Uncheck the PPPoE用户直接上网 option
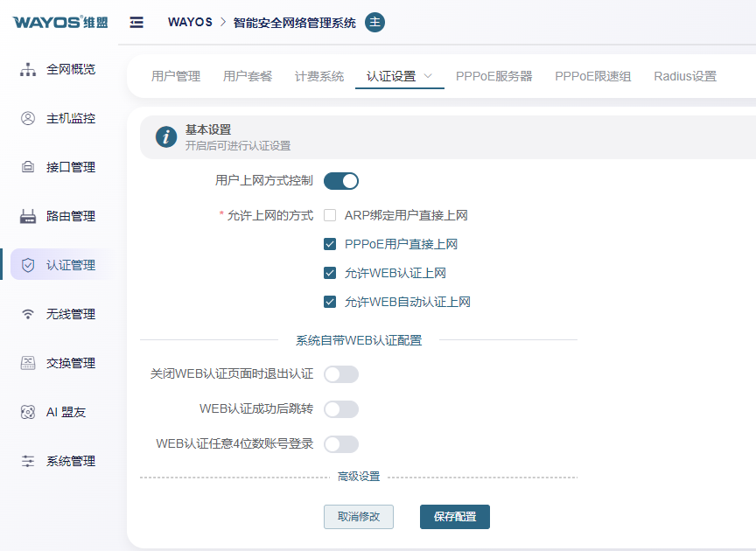This screenshot has height=551, width=756. [330, 244]
